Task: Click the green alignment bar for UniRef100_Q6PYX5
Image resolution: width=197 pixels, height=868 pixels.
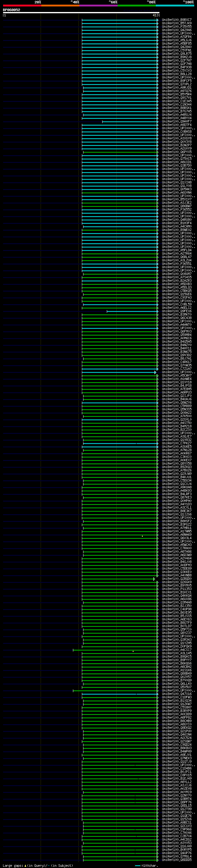Action: (120, 152)
